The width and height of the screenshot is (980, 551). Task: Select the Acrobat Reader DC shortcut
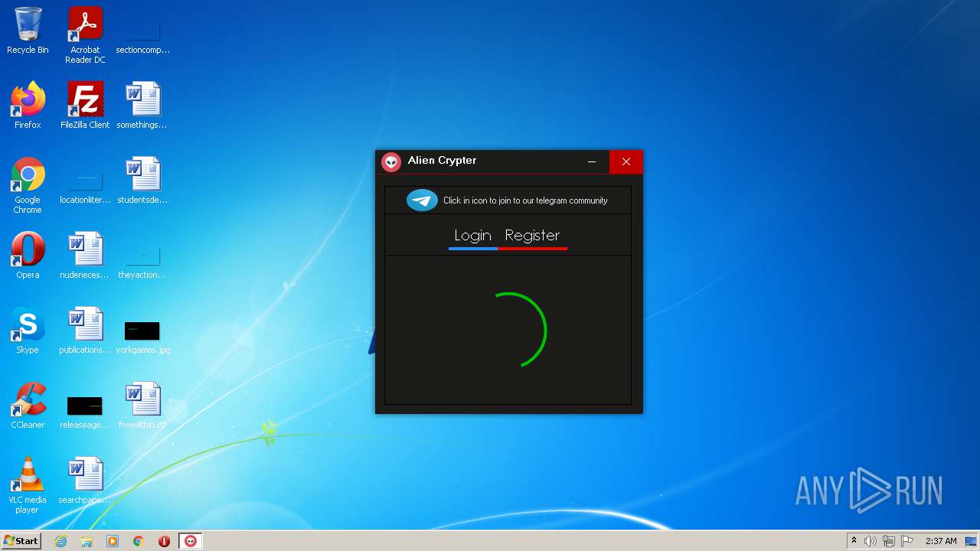(85, 35)
